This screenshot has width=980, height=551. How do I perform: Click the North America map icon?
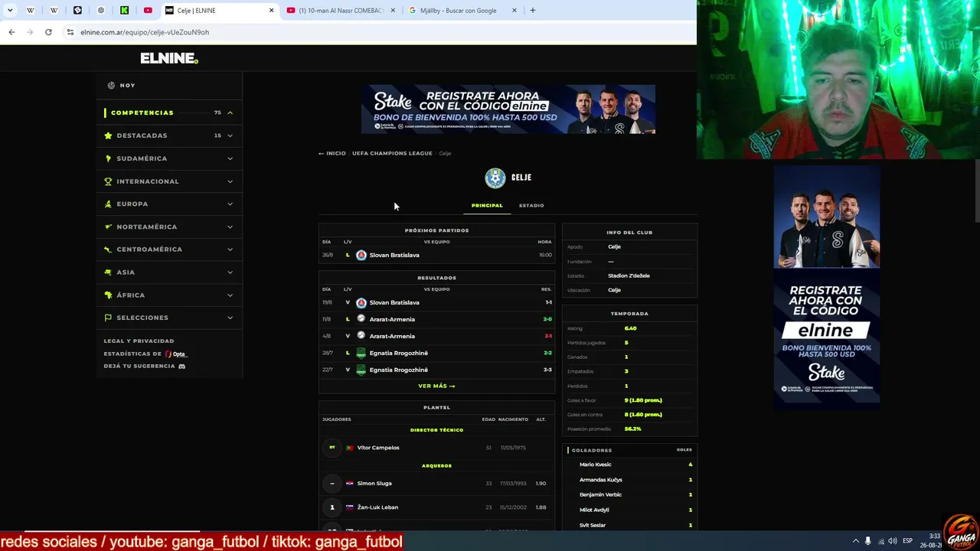(x=108, y=227)
